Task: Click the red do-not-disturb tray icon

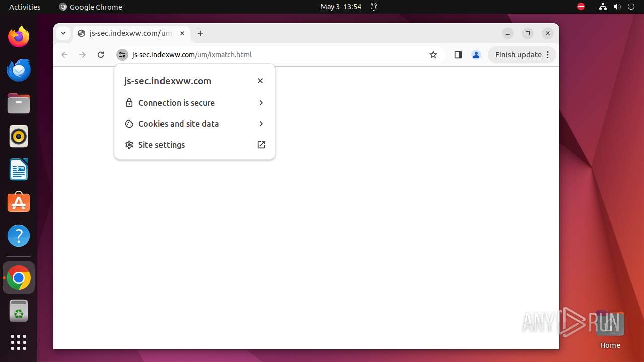Action: [x=581, y=7]
